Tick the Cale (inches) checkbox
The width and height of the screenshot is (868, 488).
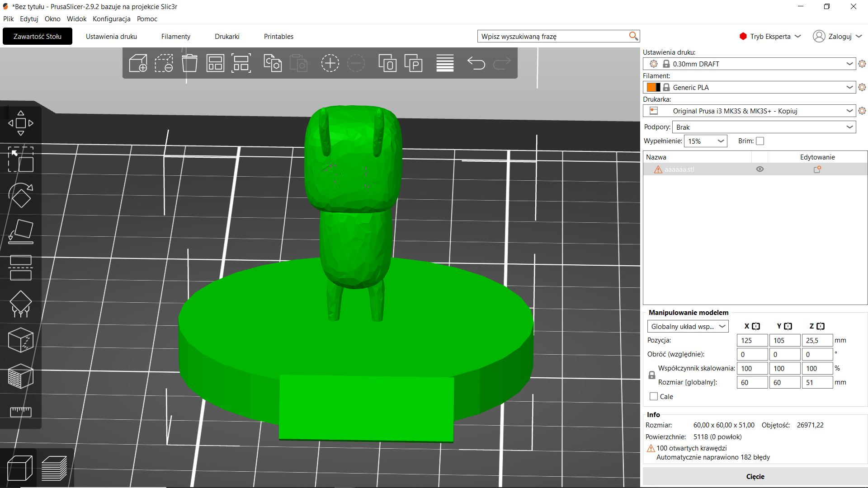click(654, 396)
